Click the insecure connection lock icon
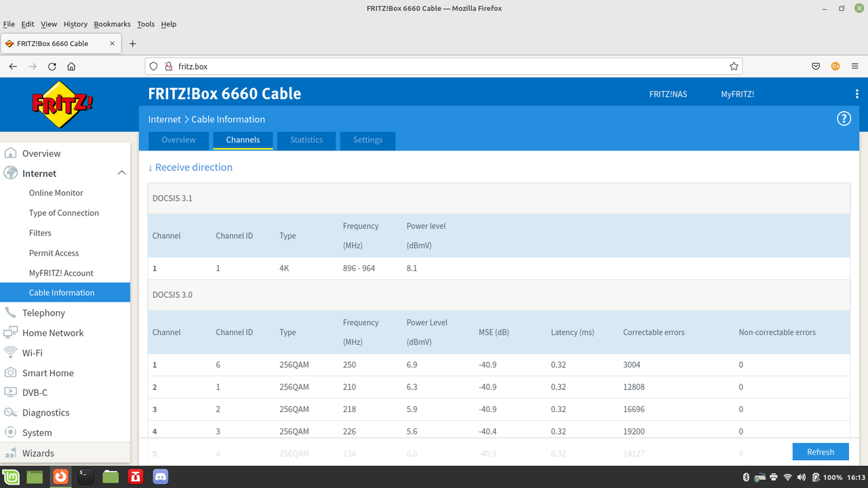Screen dimensions: 868x488 168,66
